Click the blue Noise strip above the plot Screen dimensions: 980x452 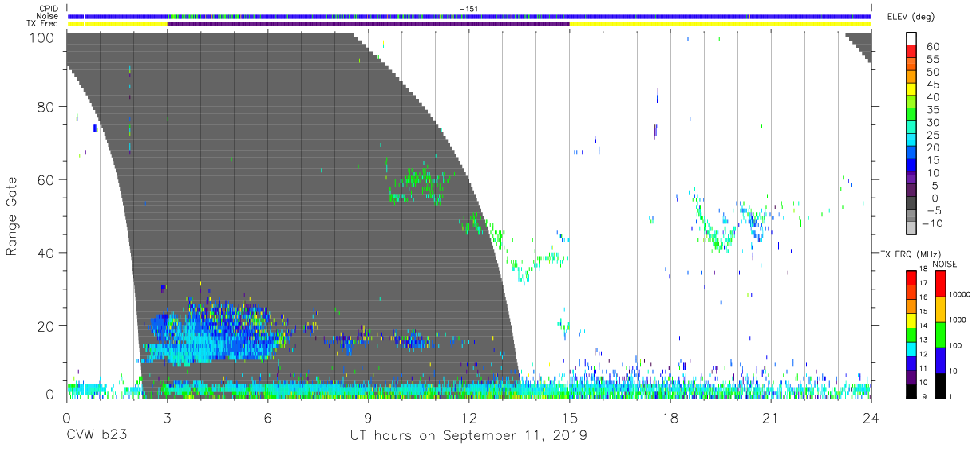coord(470,16)
